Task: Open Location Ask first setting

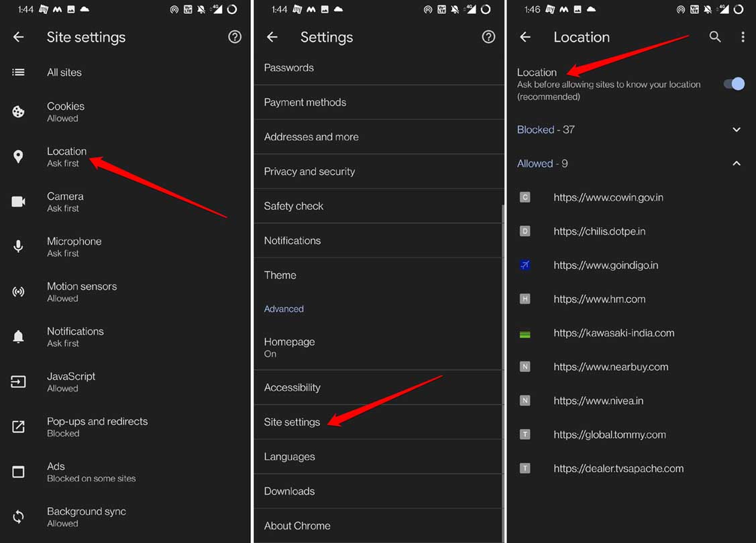Action: 125,157
